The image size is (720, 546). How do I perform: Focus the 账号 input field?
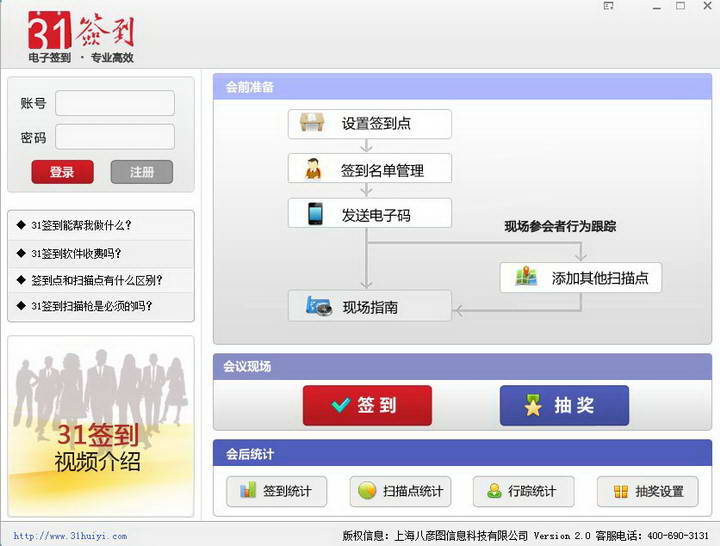tap(114, 103)
